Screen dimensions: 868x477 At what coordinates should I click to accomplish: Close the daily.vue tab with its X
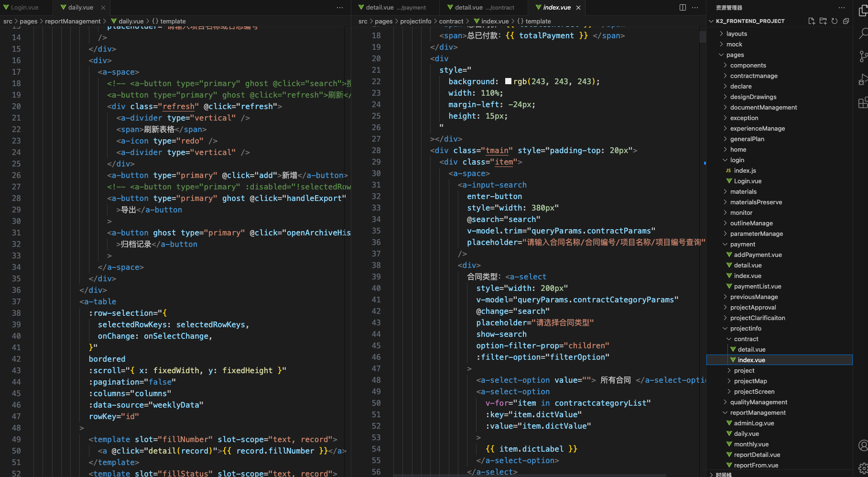tap(103, 7)
